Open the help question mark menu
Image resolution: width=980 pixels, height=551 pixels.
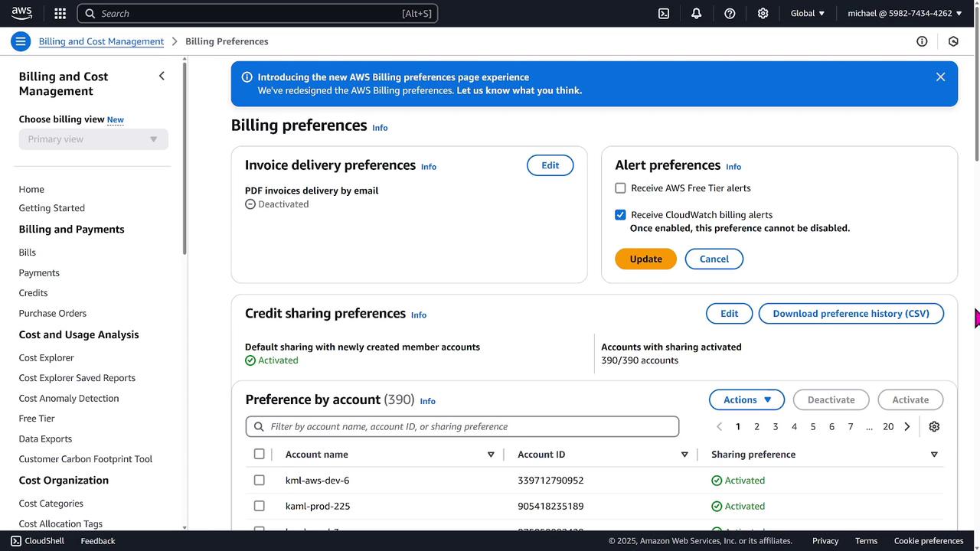coord(730,13)
